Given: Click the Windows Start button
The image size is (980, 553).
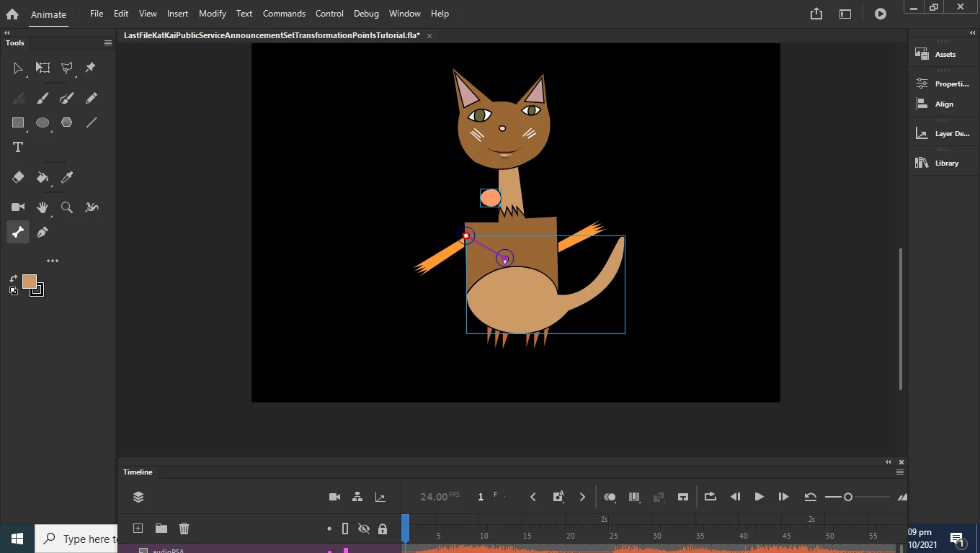Looking at the screenshot, I should pos(17,539).
